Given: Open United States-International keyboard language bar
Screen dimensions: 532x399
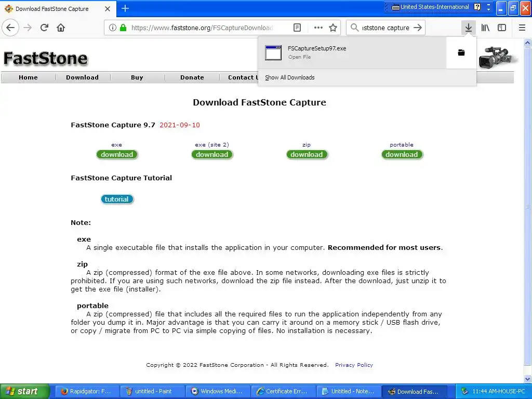Looking at the screenshot, I should click(431, 7).
